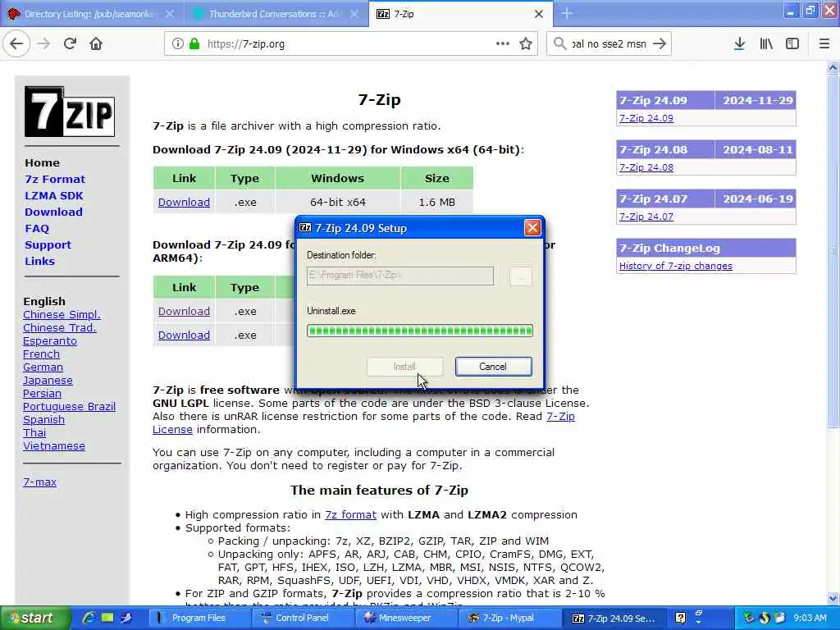Launch Internet Explorer from quick launch
840x630 pixels.
[89, 618]
